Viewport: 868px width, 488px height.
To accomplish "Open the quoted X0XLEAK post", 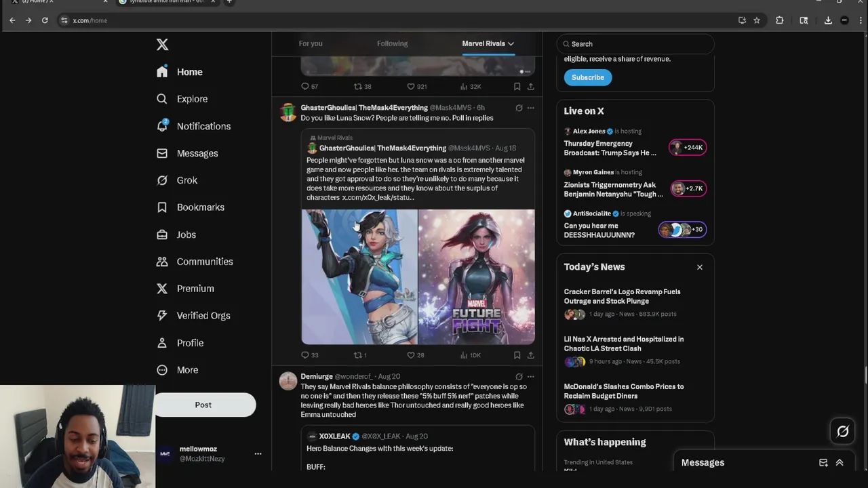I will (x=418, y=449).
